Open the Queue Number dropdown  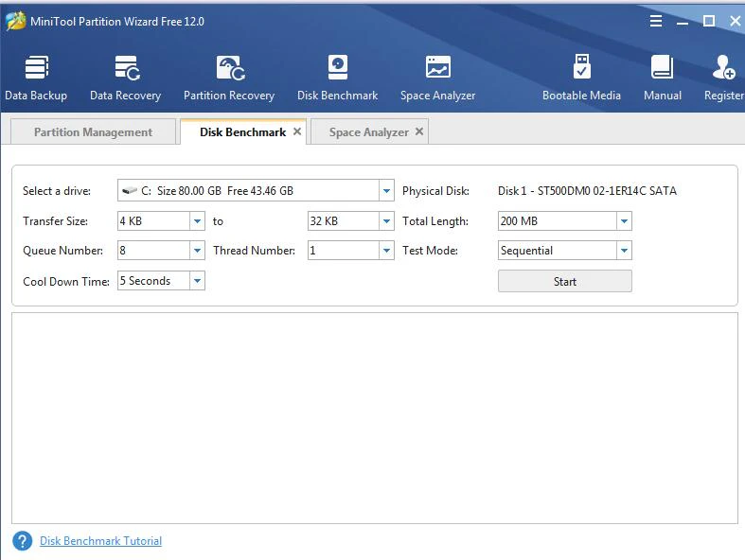click(x=197, y=251)
